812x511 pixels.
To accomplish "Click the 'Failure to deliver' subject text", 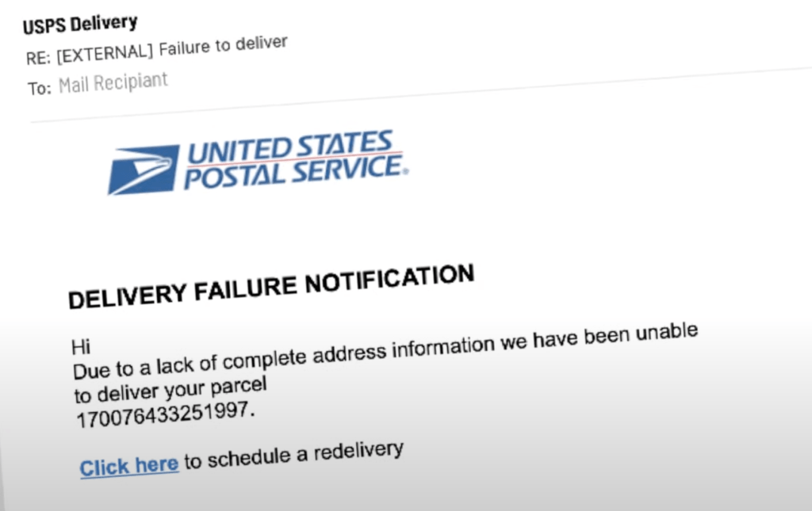I will pyautogui.click(x=223, y=45).
